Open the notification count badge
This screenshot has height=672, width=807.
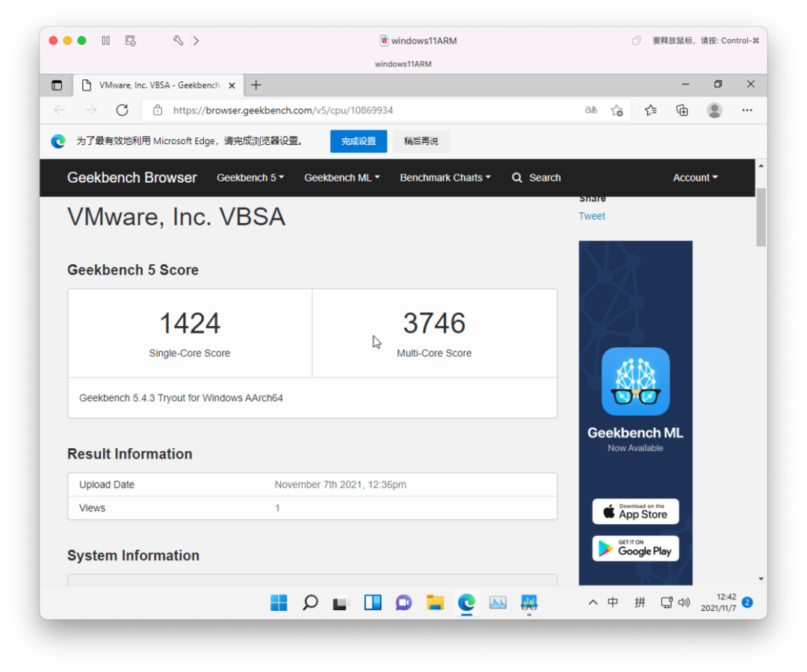coord(748,603)
